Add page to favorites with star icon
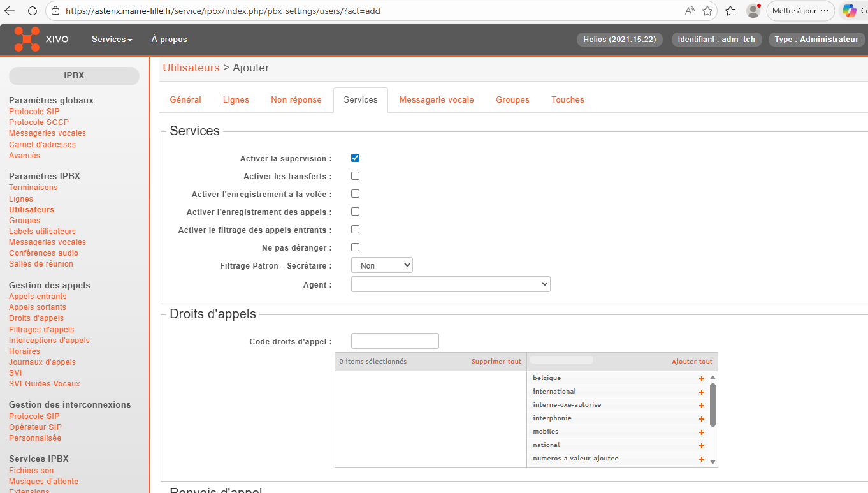This screenshot has width=868, height=493. [707, 11]
